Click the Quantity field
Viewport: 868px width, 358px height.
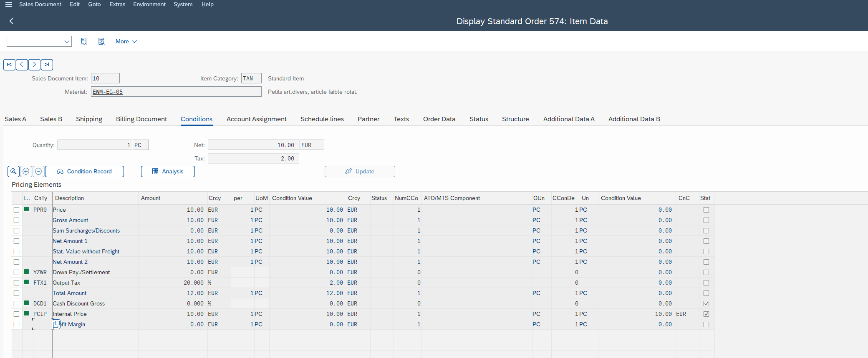point(95,145)
